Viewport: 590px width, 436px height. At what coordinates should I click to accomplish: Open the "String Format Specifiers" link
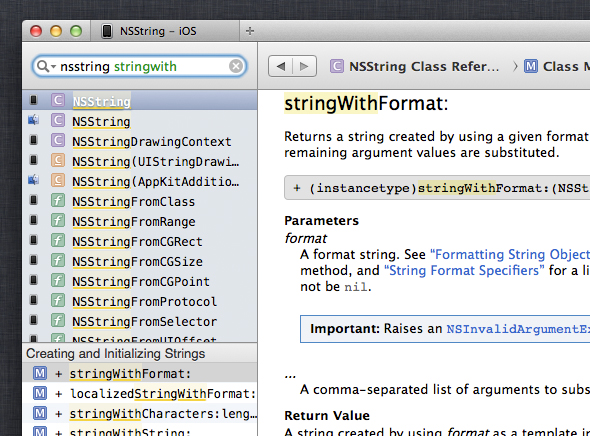pyautogui.click(x=464, y=270)
